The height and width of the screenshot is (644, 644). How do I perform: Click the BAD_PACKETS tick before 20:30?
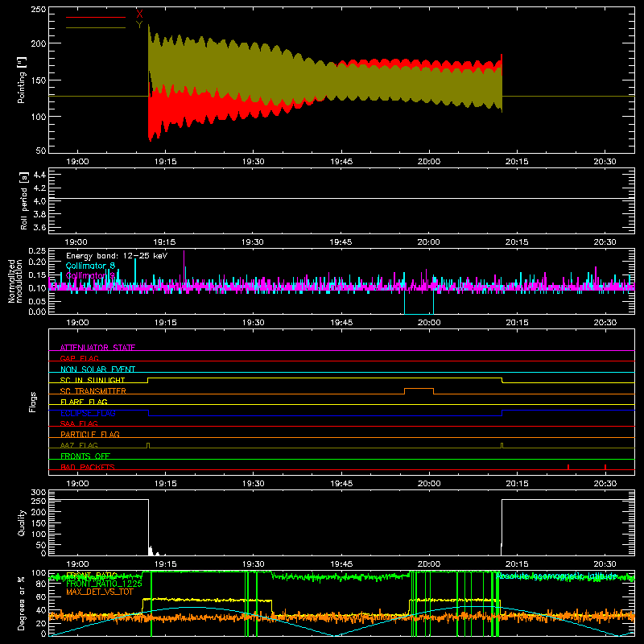point(568,467)
